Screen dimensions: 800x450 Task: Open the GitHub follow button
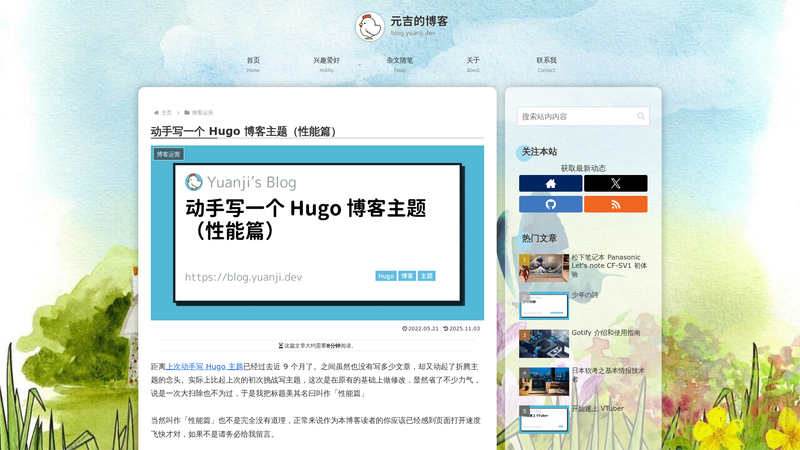click(x=551, y=204)
